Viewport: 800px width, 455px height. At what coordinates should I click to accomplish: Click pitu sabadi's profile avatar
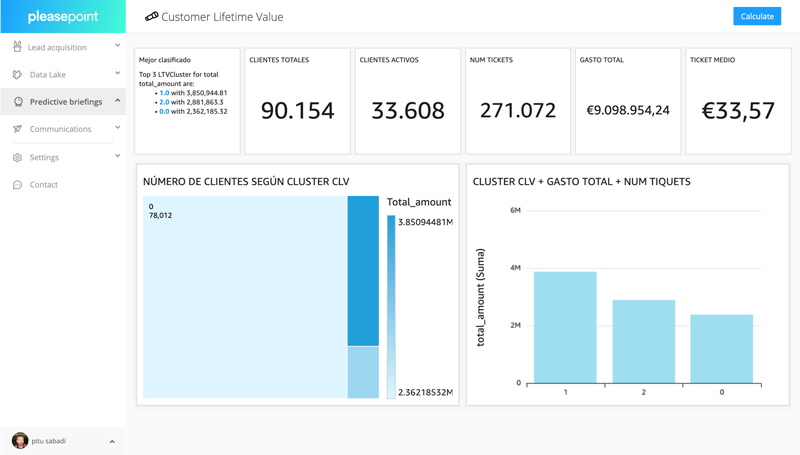(x=19, y=441)
